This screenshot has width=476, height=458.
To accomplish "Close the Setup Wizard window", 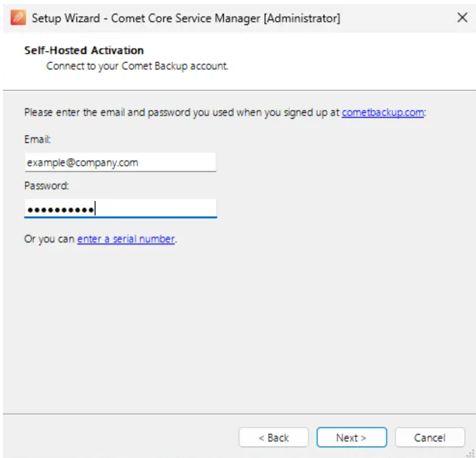I will pos(462,18).
